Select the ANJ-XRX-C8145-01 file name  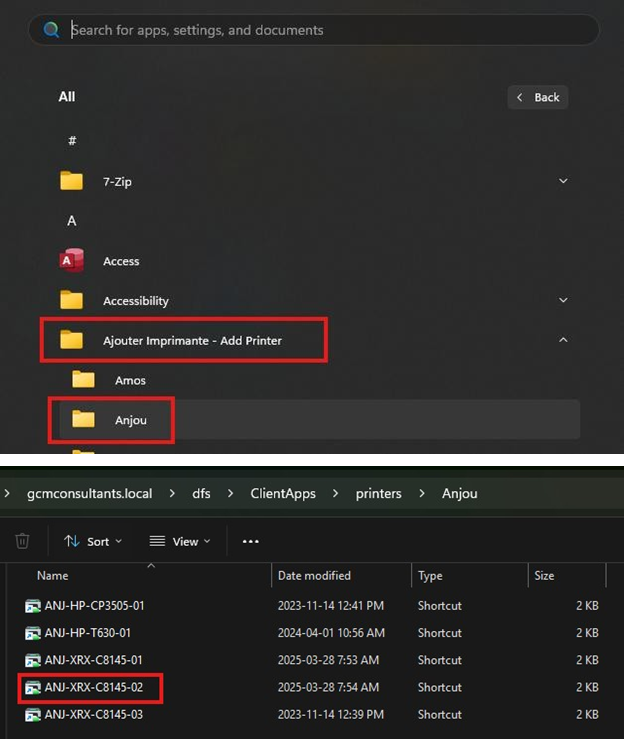[x=93, y=660]
